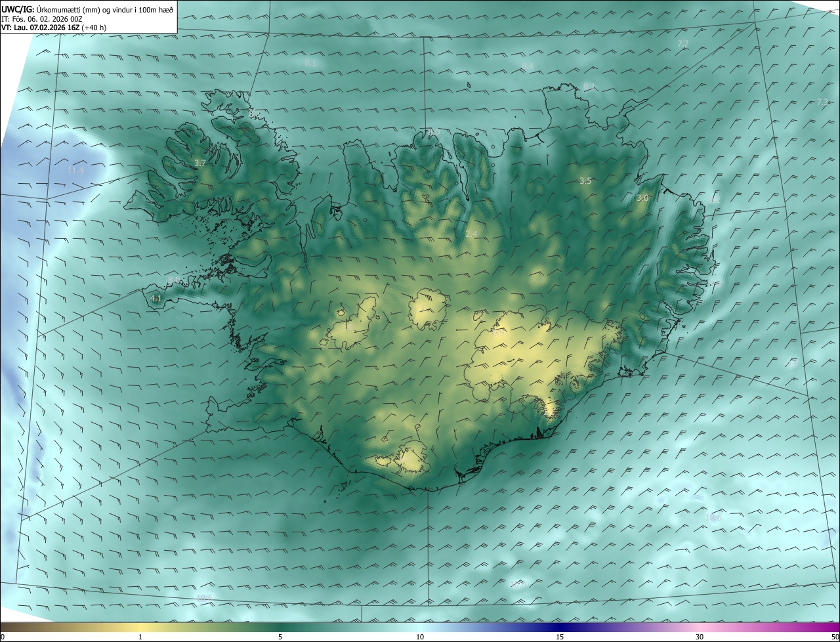Click the UWC/IG map title text
The width and height of the screenshot is (840, 642).
pos(87,9)
